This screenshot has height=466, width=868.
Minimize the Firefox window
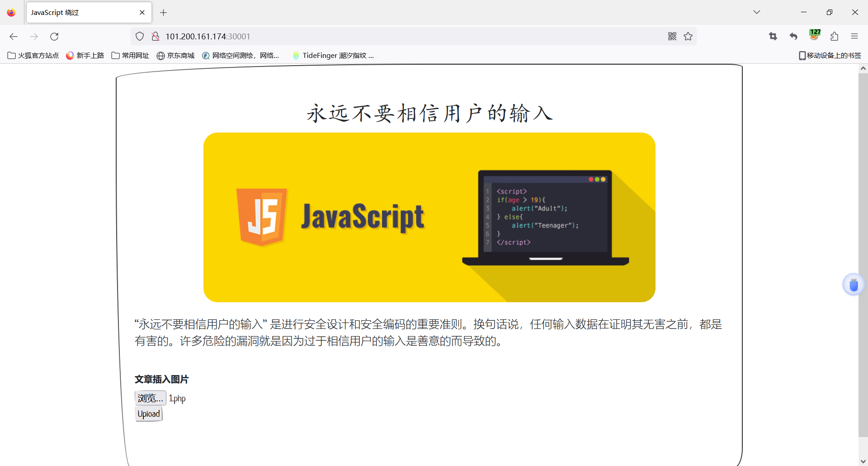[804, 12]
